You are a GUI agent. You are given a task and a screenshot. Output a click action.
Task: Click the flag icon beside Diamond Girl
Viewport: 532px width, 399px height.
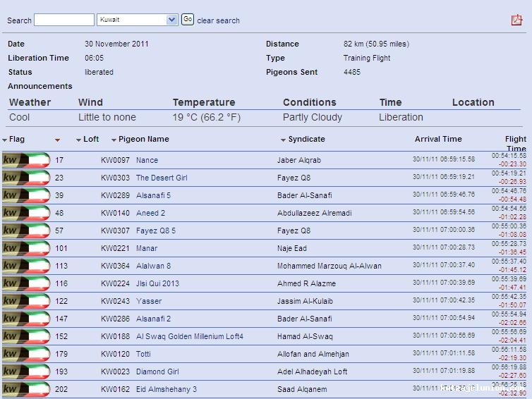(x=26, y=372)
